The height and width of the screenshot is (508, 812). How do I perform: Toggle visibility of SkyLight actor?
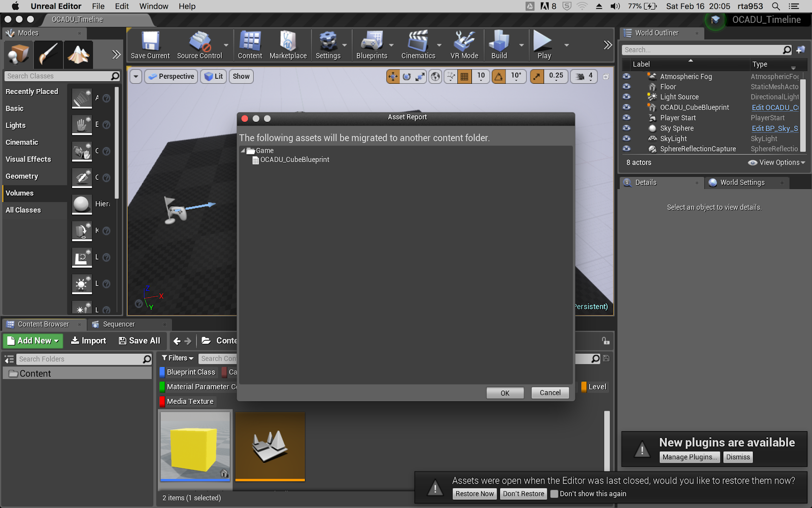[627, 138]
